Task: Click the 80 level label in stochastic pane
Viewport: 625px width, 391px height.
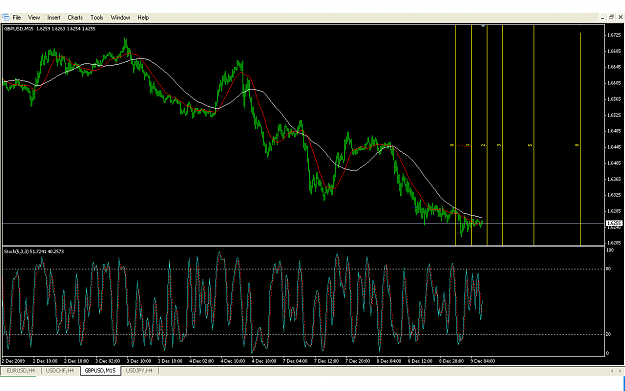Action: pyautogui.click(x=609, y=269)
